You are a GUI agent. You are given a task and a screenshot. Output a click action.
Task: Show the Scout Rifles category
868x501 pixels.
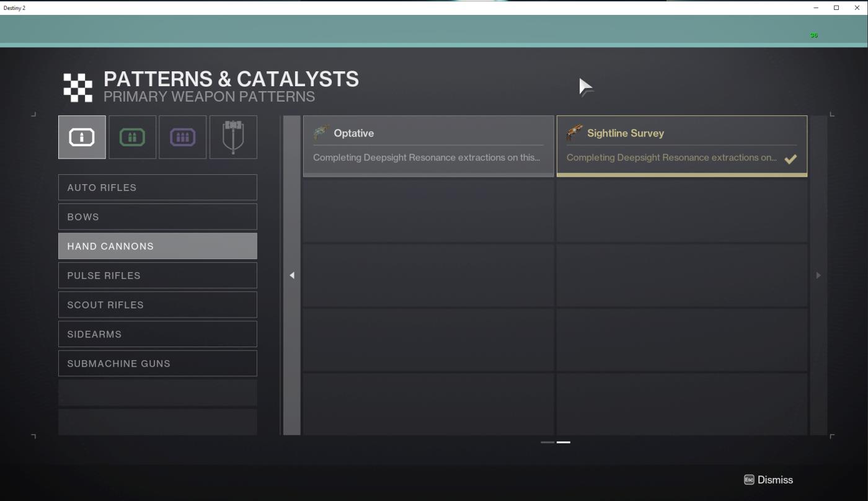pyautogui.click(x=157, y=305)
